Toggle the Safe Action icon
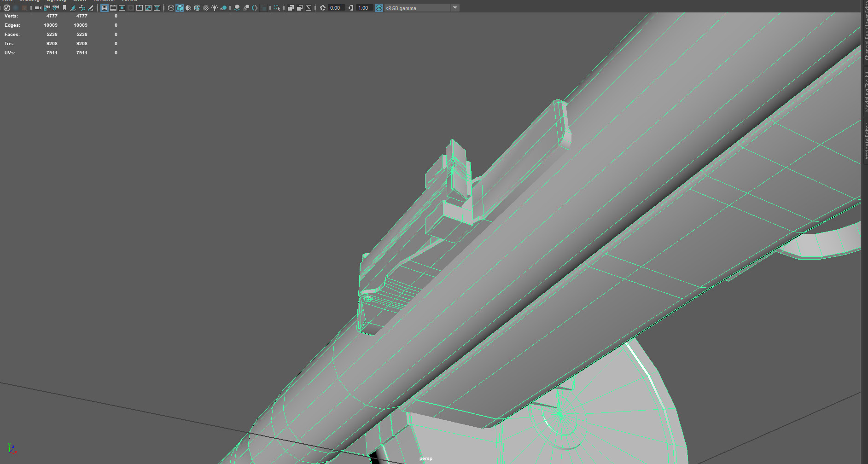The width and height of the screenshot is (868, 464). [148, 8]
